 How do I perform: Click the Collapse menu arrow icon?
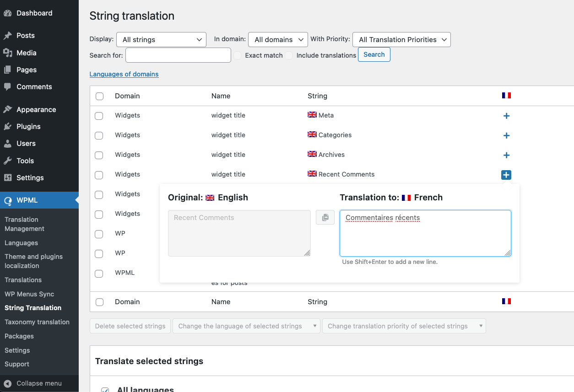(x=8, y=384)
